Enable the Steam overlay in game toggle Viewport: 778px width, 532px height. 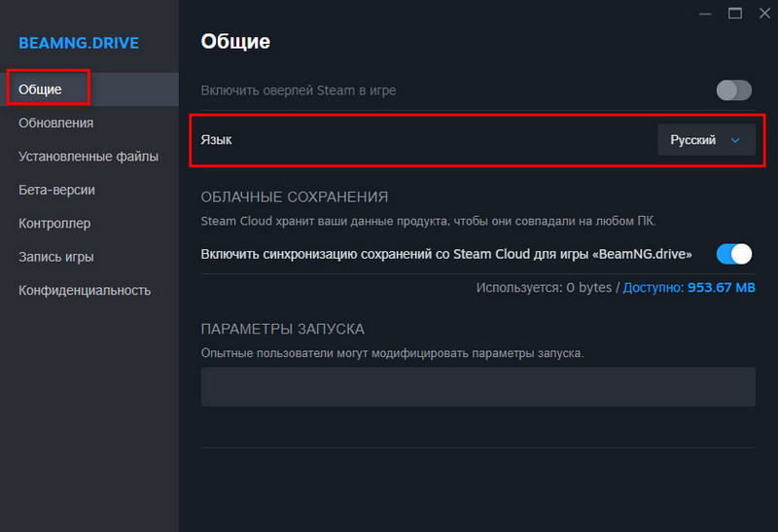point(734,90)
